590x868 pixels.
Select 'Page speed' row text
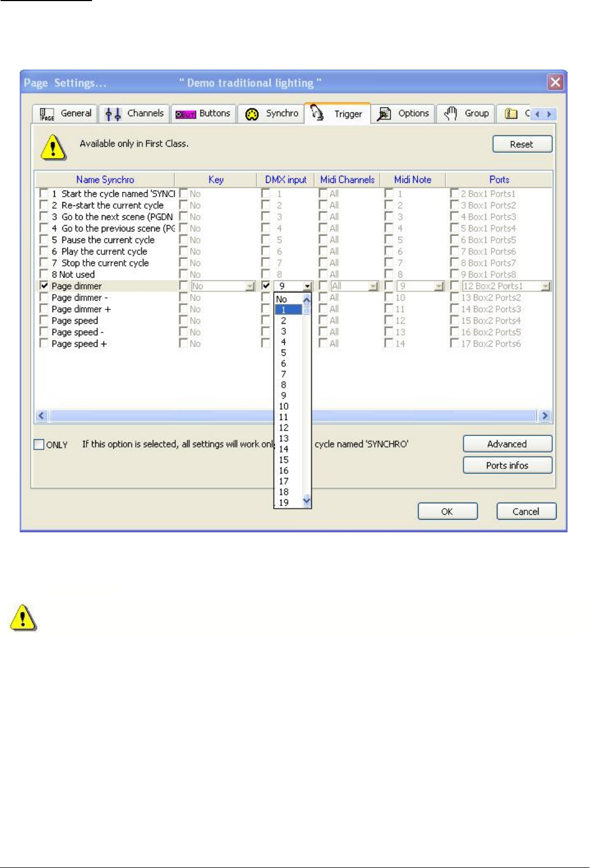[75, 320]
